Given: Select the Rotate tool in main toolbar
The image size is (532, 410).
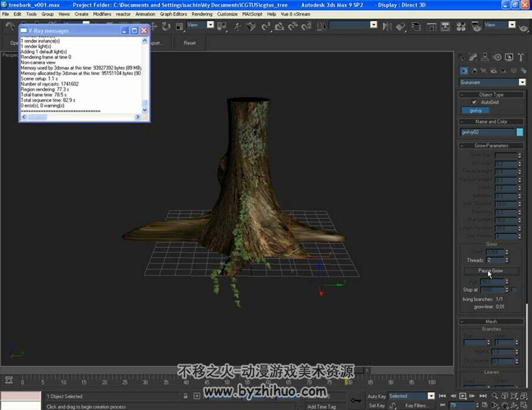Looking at the screenshot, I should click(x=166, y=27).
